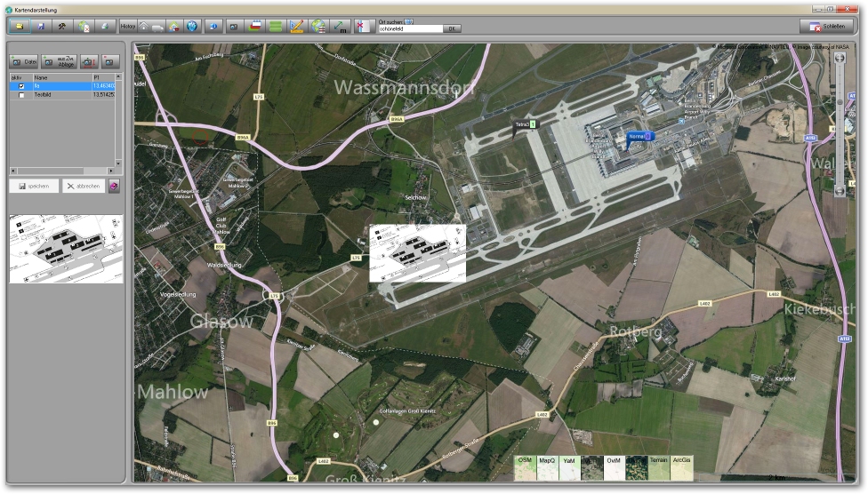Viewport: 868px width, 494px height.
Task: Click zoom in plus on map slider
Action: [x=840, y=58]
